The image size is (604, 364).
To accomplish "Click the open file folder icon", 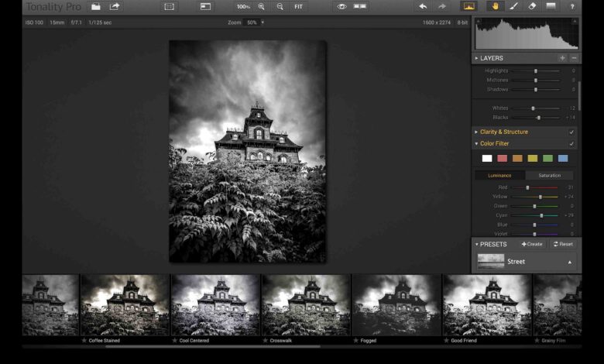I will tap(95, 6).
